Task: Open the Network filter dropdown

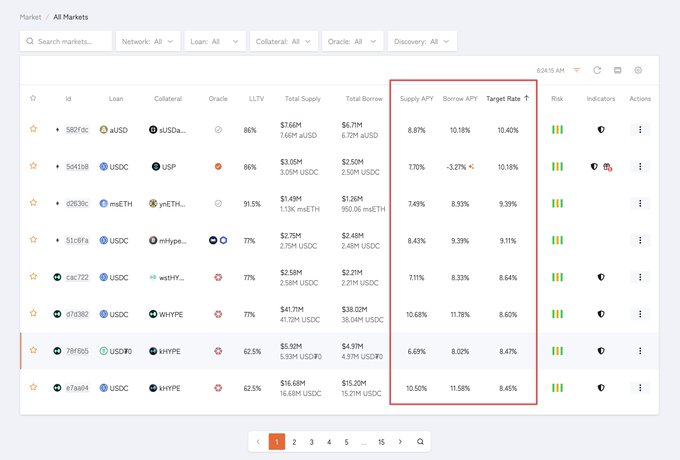Action: [148, 42]
